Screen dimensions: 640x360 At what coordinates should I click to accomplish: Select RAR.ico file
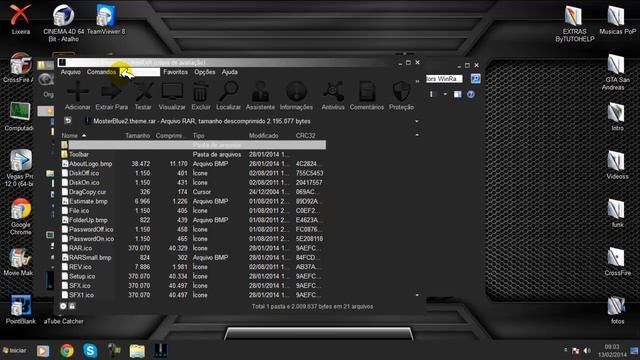point(193,248)
